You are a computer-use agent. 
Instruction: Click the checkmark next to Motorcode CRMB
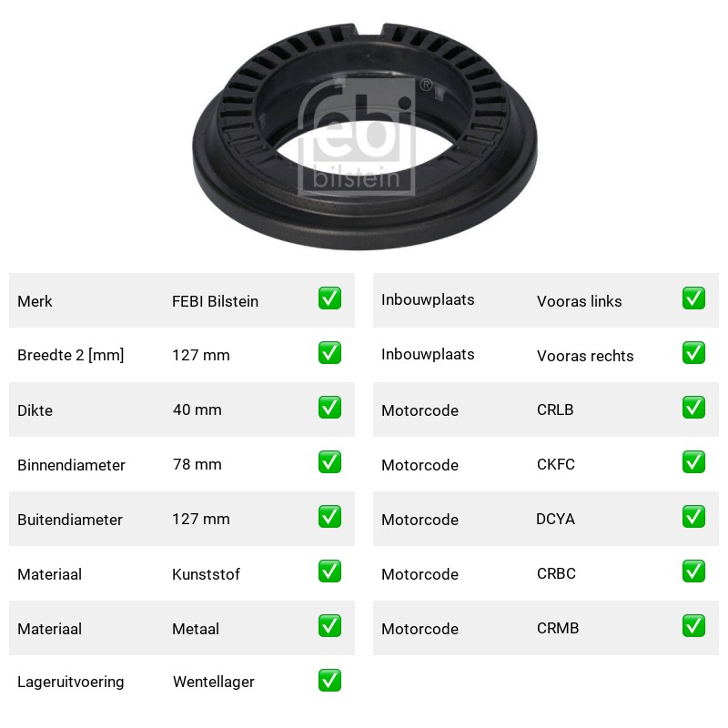[693, 626]
